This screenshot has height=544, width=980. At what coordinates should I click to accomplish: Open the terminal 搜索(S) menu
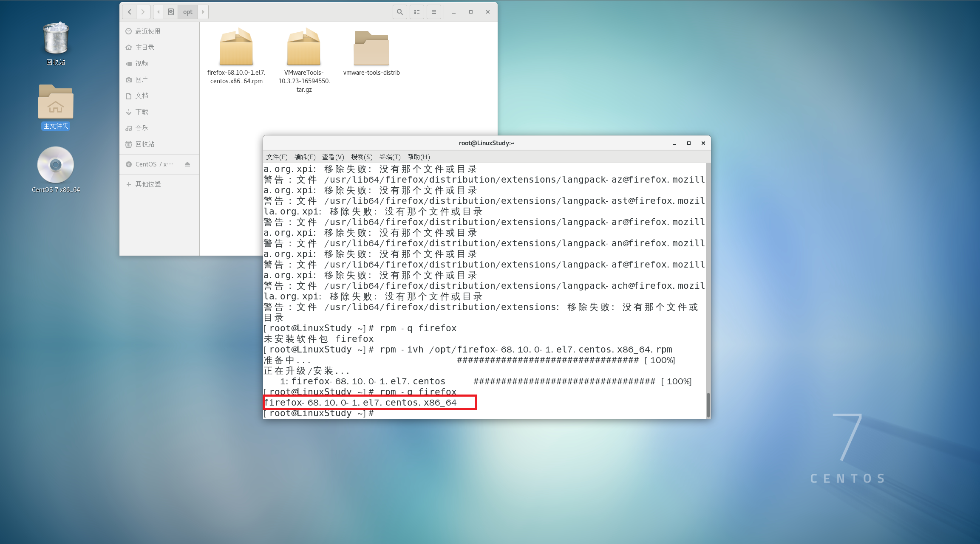(362, 157)
